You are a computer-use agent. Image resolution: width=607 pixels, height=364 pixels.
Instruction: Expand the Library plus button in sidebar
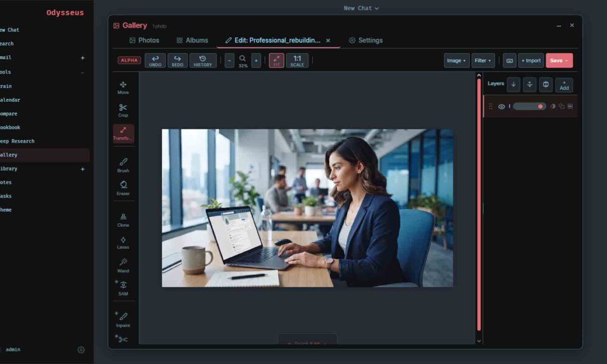83,169
